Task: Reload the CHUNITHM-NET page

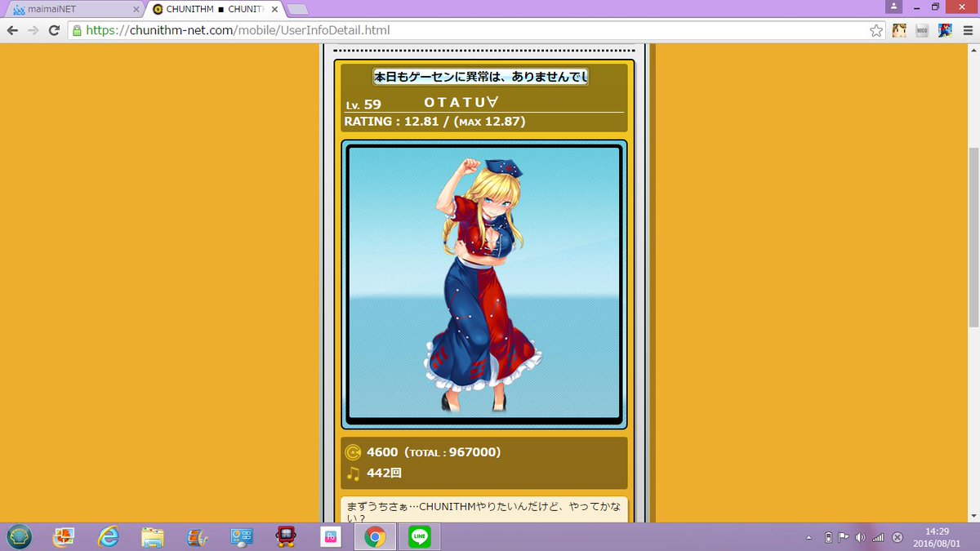Action: click(54, 30)
